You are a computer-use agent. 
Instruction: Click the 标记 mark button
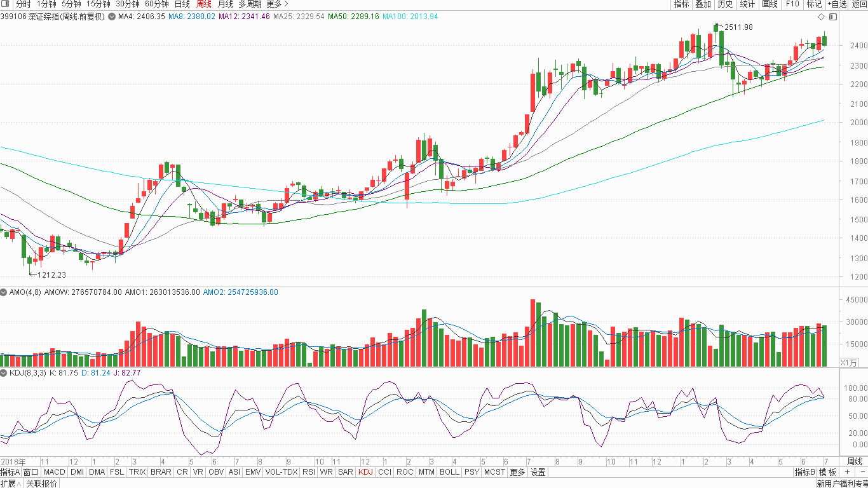click(814, 4)
